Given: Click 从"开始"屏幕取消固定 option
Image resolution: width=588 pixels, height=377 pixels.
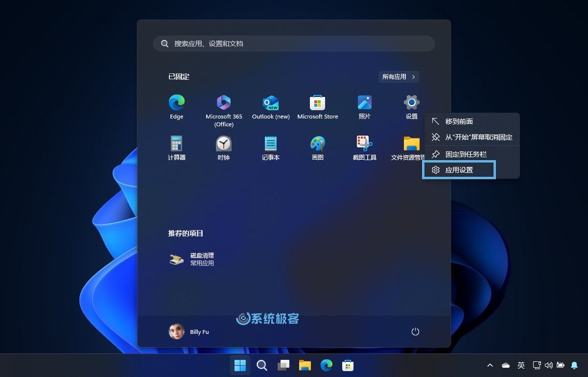Looking at the screenshot, I should click(x=478, y=138).
